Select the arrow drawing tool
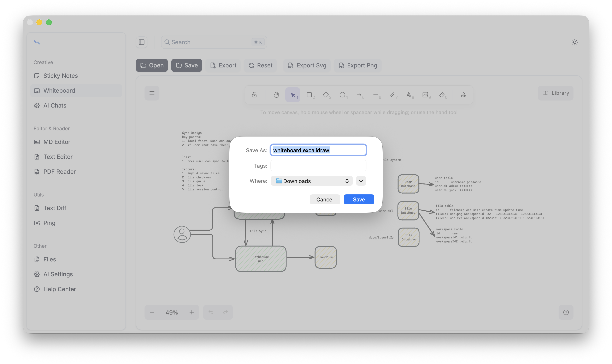Image resolution: width=612 pixels, height=364 pixels. point(359,95)
